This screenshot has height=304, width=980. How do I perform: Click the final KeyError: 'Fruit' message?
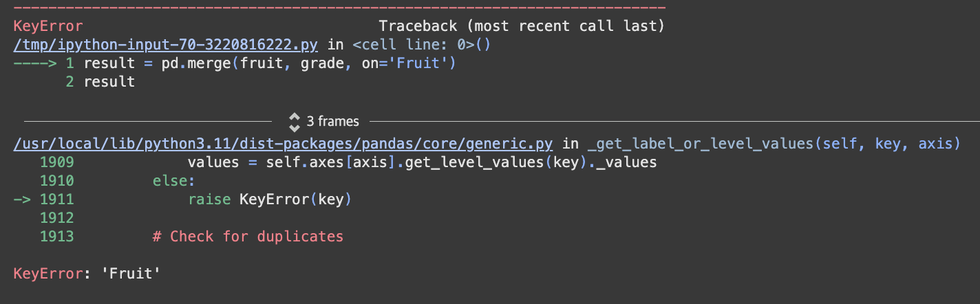pyautogui.click(x=87, y=274)
